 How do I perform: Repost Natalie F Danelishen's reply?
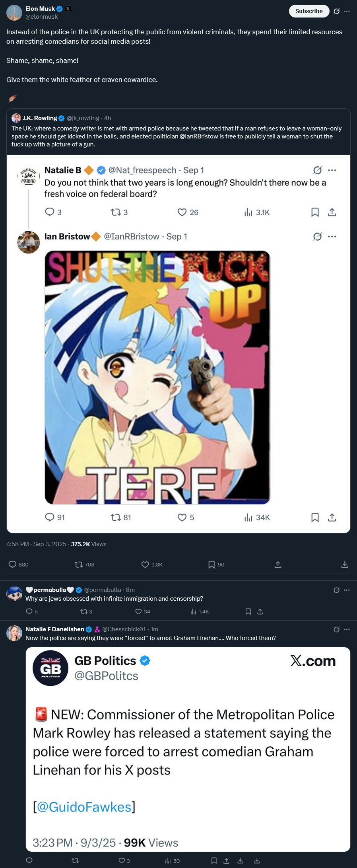pyautogui.click(x=75, y=860)
